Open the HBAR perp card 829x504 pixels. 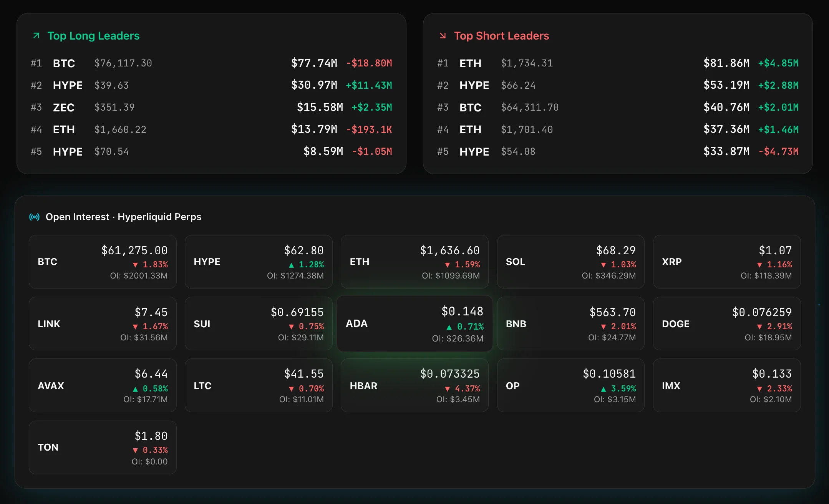coord(414,386)
